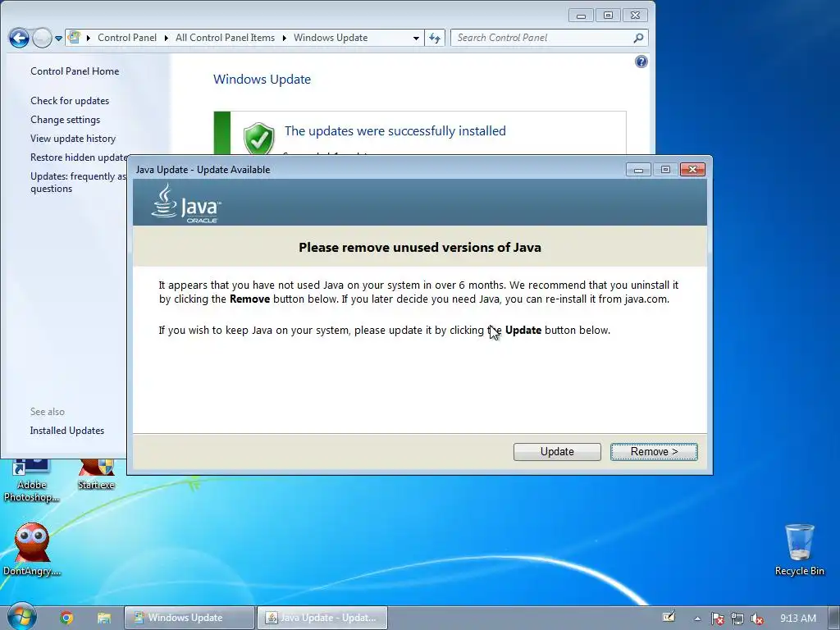Screen dimensions: 840x630
Task: Click the Control Panel forward arrow
Action: pos(42,38)
